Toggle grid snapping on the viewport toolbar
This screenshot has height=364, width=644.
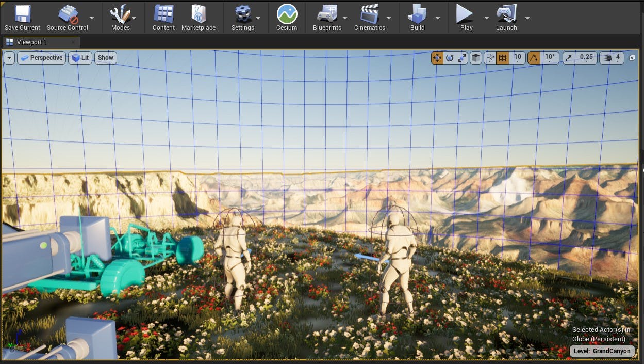pyautogui.click(x=503, y=58)
